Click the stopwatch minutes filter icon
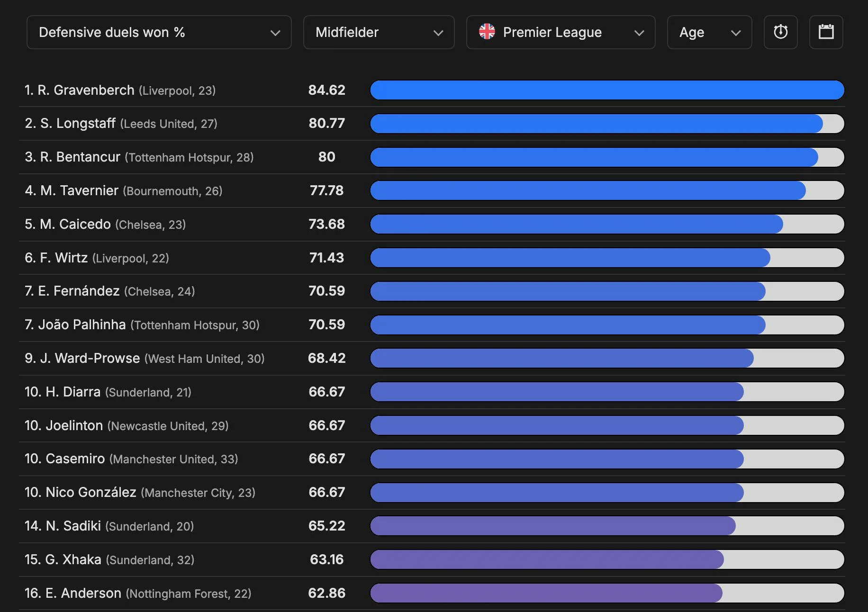The image size is (868, 612). coord(780,32)
